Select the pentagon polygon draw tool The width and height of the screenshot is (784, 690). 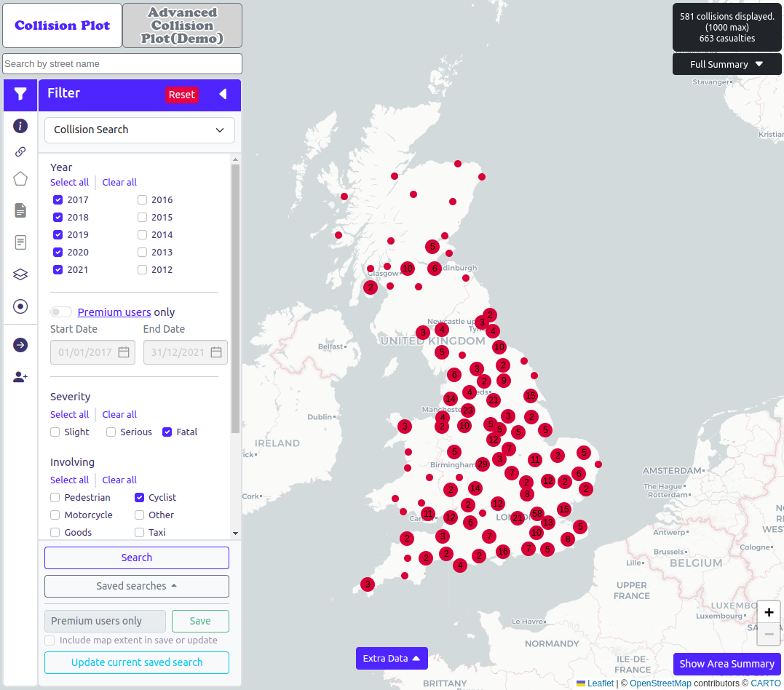[x=20, y=179]
